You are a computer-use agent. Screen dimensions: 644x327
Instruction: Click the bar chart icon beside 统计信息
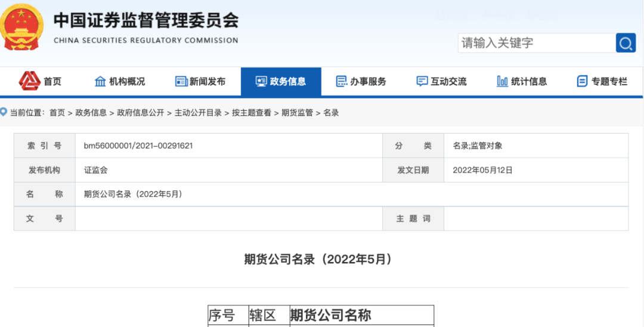coord(502,81)
